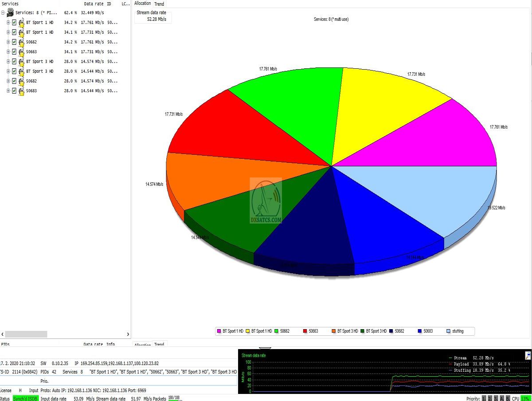Click the stuffing color swatch in legend
Viewport: 532px width, 401px height.
click(x=448, y=331)
